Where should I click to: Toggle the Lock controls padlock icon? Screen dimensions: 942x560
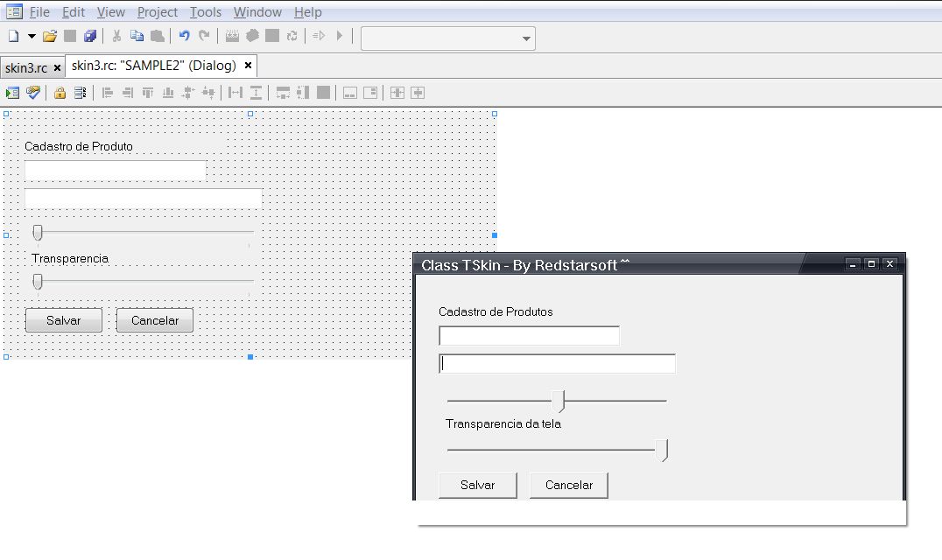click(60, 93)
